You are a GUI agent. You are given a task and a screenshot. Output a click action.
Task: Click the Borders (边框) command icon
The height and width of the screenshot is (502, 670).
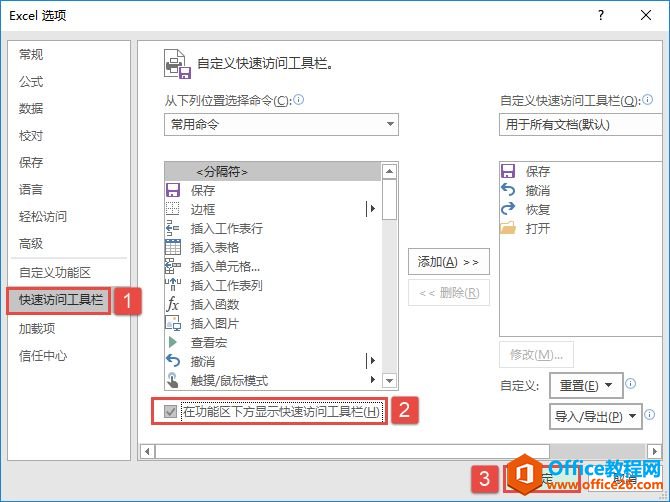tap(173, 209)
